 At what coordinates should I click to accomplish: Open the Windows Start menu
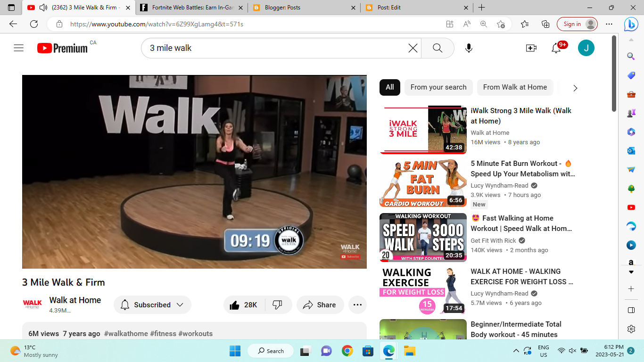tap(235, 351)
